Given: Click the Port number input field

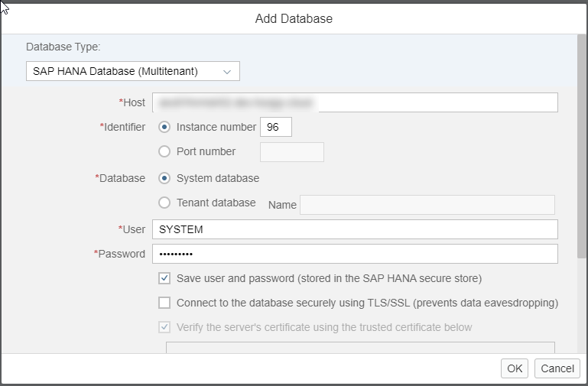Looking at the screenshot, I should tap(292, 152).
